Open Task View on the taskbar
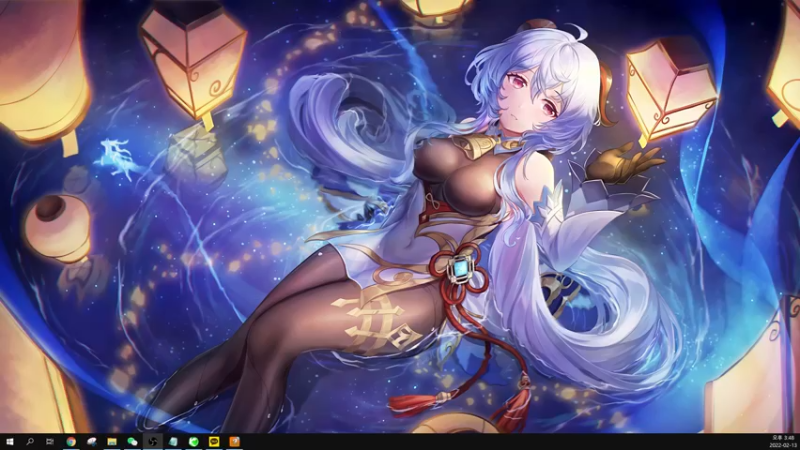The image size is (800, 450). 50,442
